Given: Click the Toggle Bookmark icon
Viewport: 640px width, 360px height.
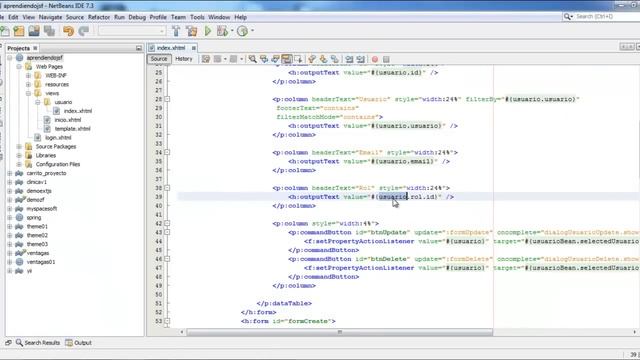Looking at the screenshot, I should click(x=335, y=59).
